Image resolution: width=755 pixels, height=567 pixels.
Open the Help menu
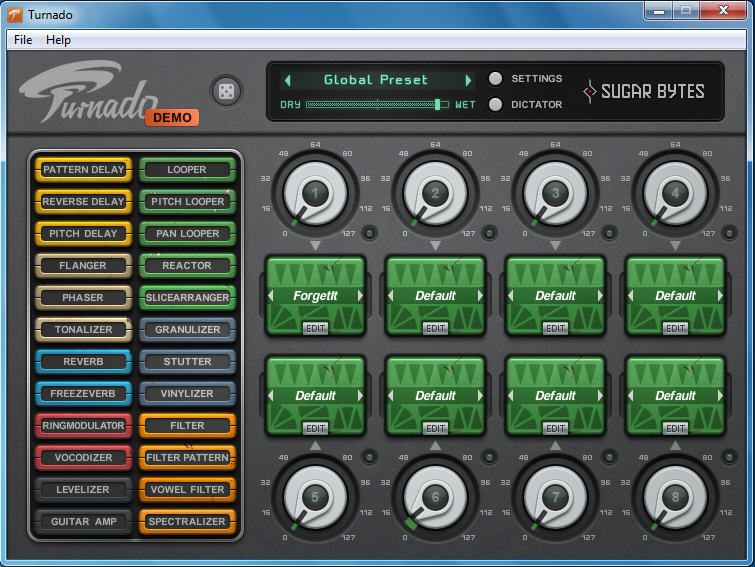(x=58, y=40)
